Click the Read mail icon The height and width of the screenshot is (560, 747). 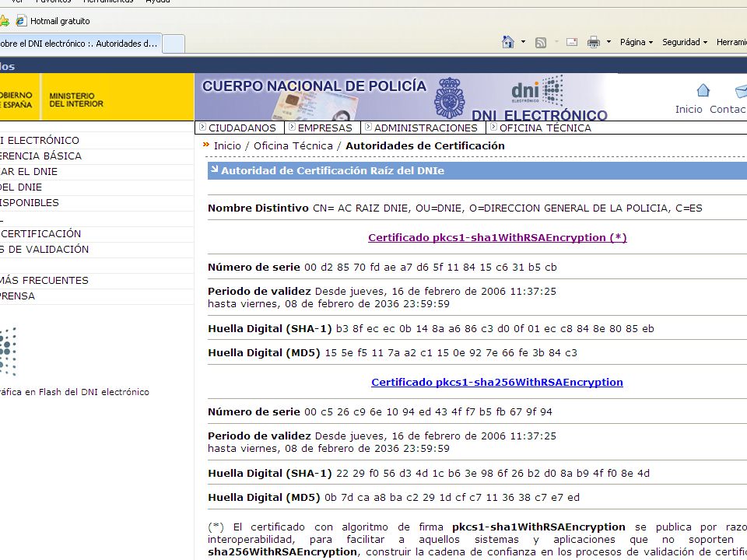click(x=572, y=42)
